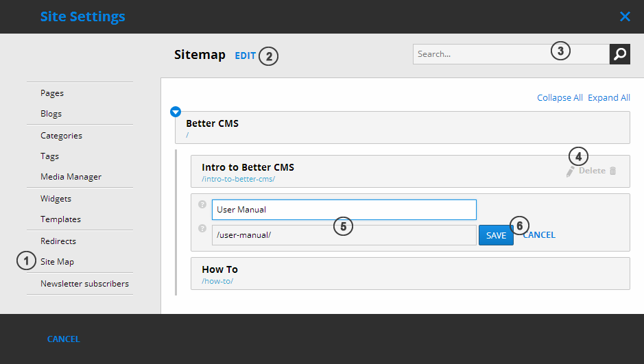Click CANCEL next to the SAVE button

(539, 234)
